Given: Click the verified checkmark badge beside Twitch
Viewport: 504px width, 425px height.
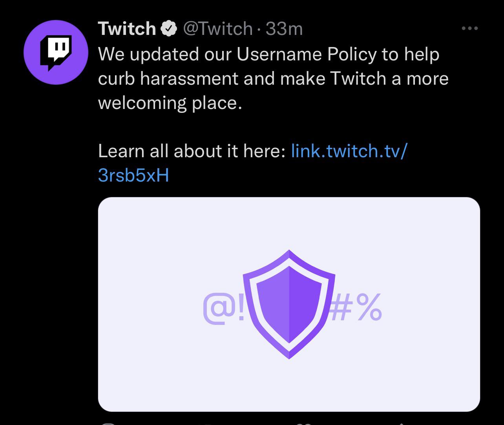Looking at the screenshot, I should (x=169, y=27).
